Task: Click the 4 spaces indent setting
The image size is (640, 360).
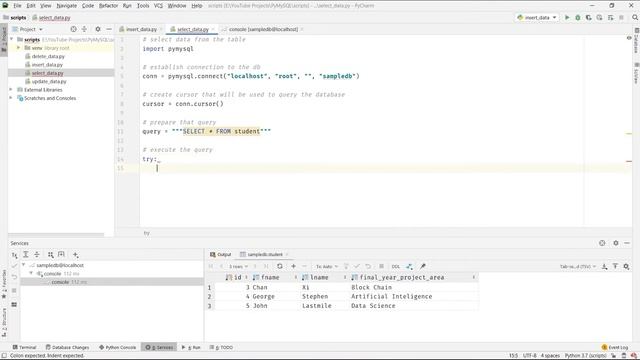Action: [x=550, y=356]
